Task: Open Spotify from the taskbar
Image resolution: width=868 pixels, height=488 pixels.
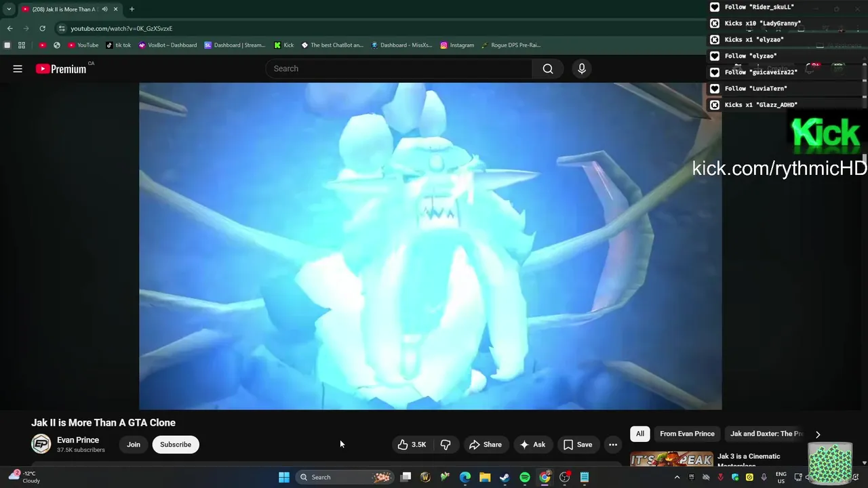Action: point(525,477)
